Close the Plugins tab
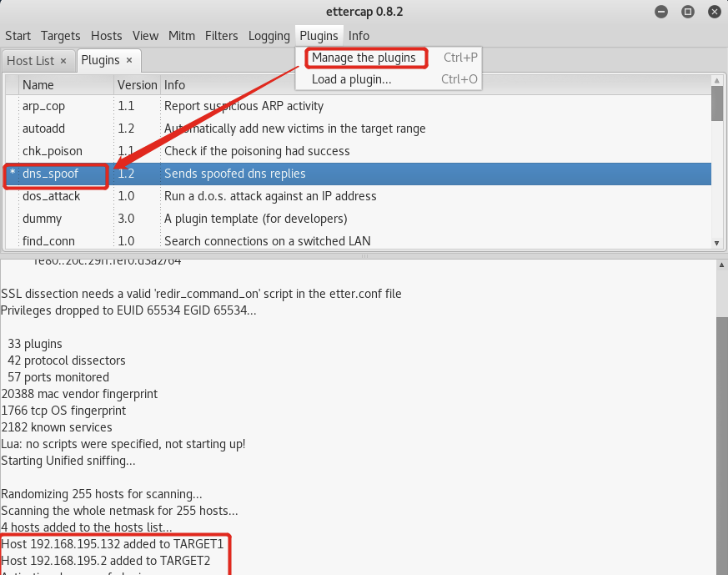Screen dimensions: 728x575 tap(129, 60)
